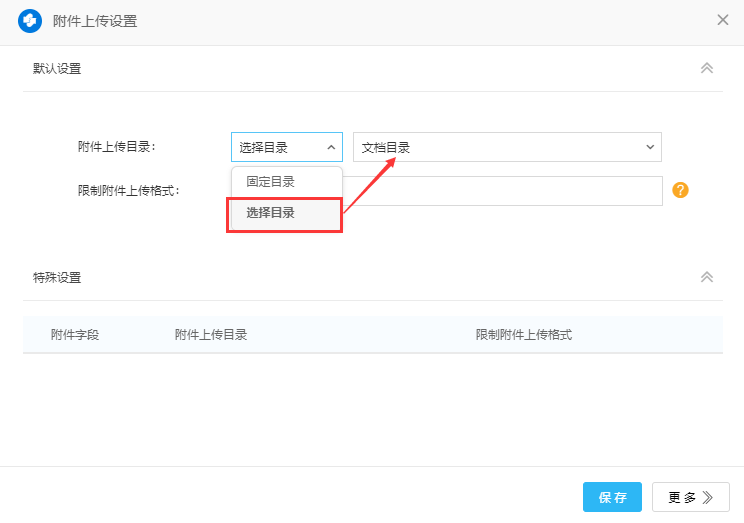The width and height of the screenshot is (744, 523).
Task: Close the 附件上传设置 dialog
Action: [x=722, y=20]
